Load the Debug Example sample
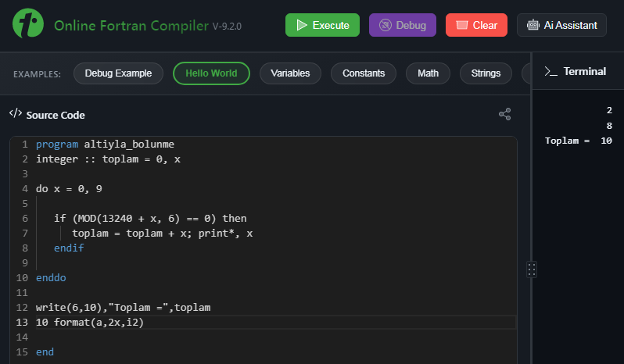624x364 pixels. [118, 73]
